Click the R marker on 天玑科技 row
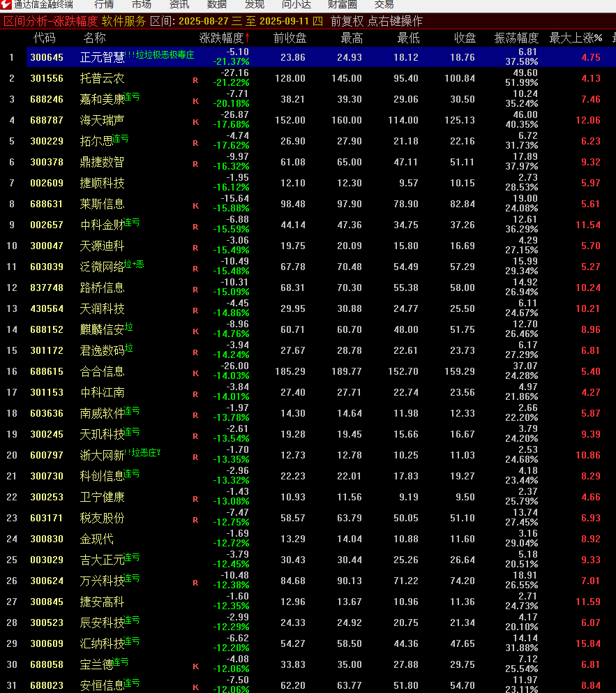Image resolution: width=616 pixels, height=693 pixels. pyautogui.click(x=195, y=436)
